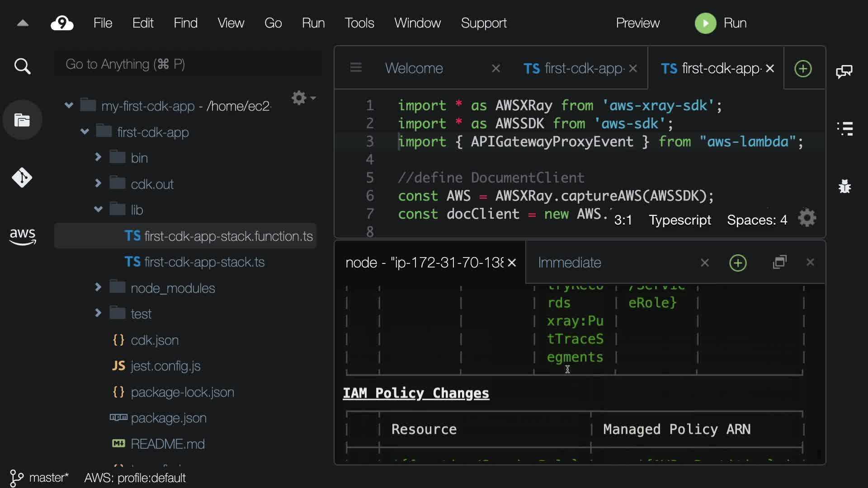Collapse the lib folder
868x488 pixels.
click(98, 209)
